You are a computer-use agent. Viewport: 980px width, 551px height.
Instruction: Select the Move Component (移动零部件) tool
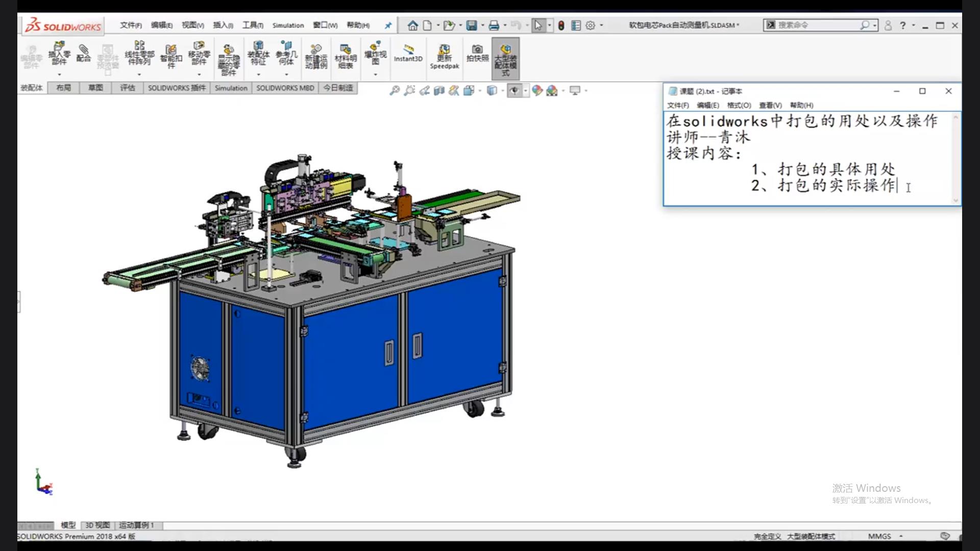point(199,53)
